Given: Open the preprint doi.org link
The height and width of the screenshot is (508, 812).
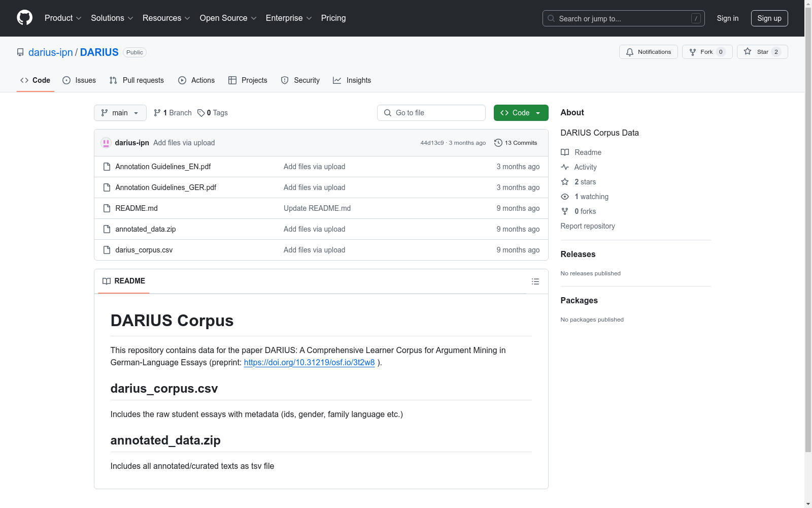Looking at the screenshot, I should click(310, 363).
